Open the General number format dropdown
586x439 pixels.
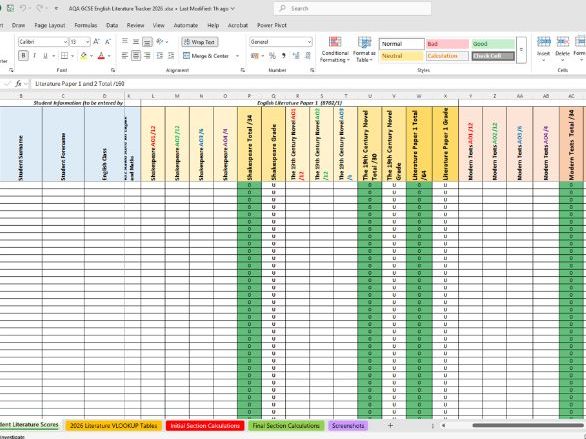309,42
